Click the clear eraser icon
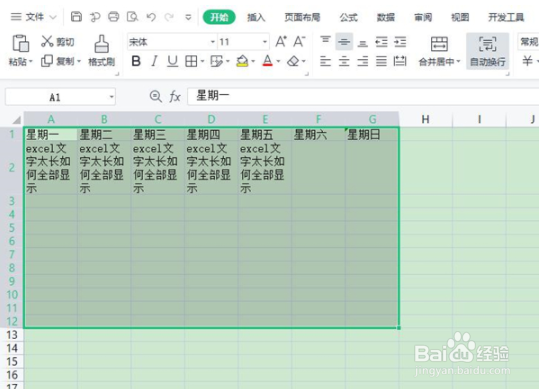 tap(293, 61)
